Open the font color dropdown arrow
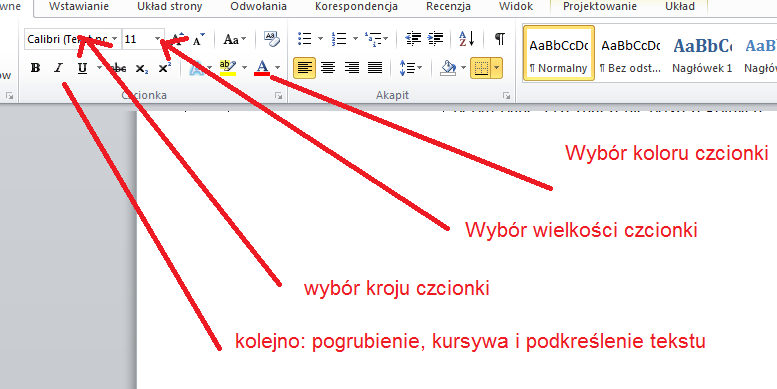Image resolution: width=777 pixels, height=389 pixels. pyautogui.click(x=278, y=68)
